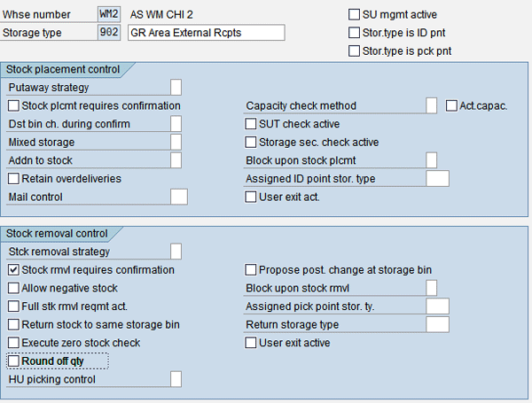Tick the Stor.type is ID pnt checkbox
Screen dimensions: 532x403
tap(354, 33)
